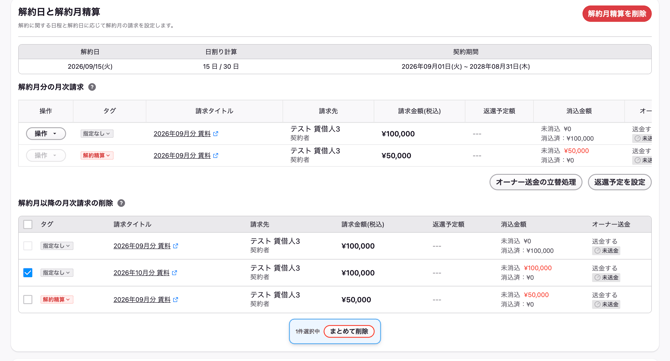
Task: Click disabled checkbox of deletion table first 09月分 row
Action: point(28,246)
